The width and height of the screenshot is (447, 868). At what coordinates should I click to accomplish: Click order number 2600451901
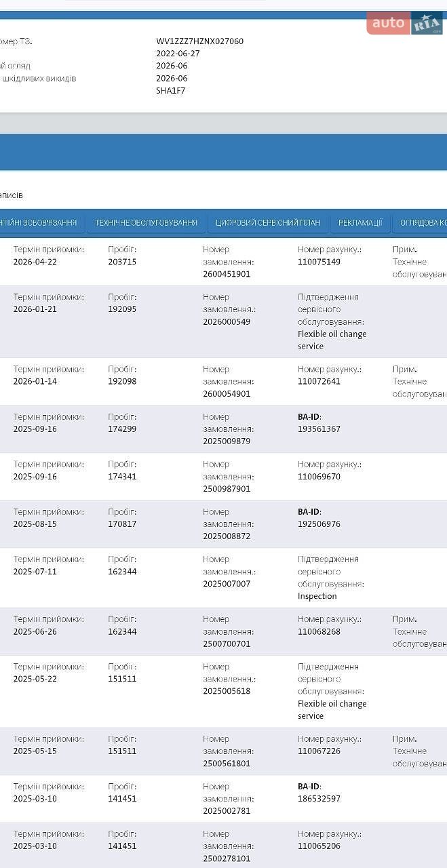(x=227, y=274)
